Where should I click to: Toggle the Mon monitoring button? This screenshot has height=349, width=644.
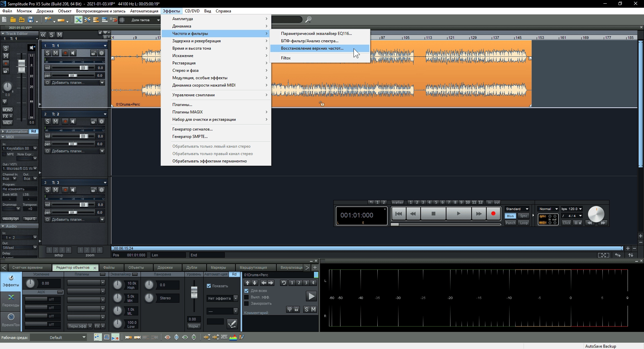(x=510, y=216)
